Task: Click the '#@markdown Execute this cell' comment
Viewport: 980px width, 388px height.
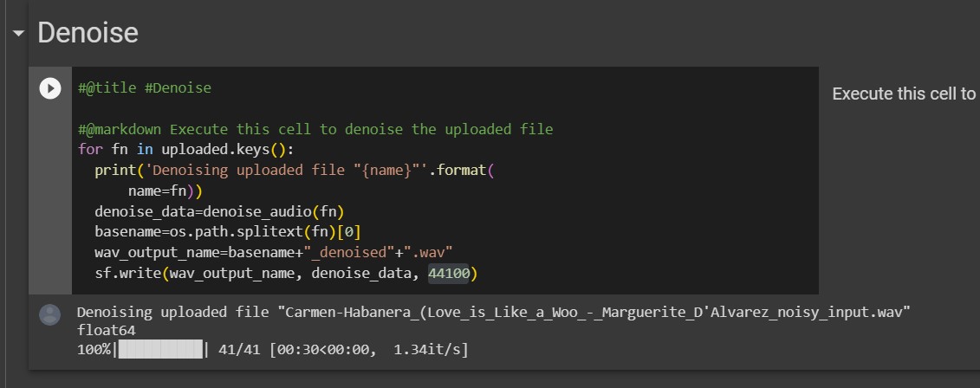Action: point(315,130)
